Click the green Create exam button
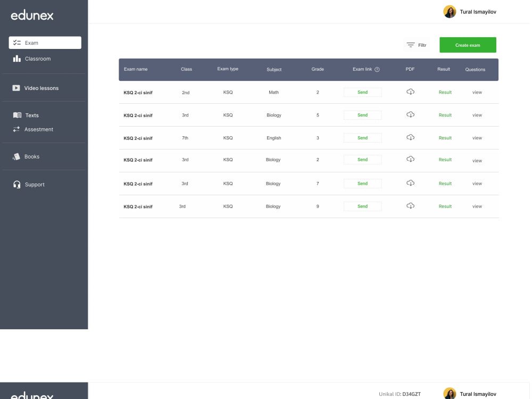Image resolution: width=532 pixels, height=399 pixels. point(468,45)
